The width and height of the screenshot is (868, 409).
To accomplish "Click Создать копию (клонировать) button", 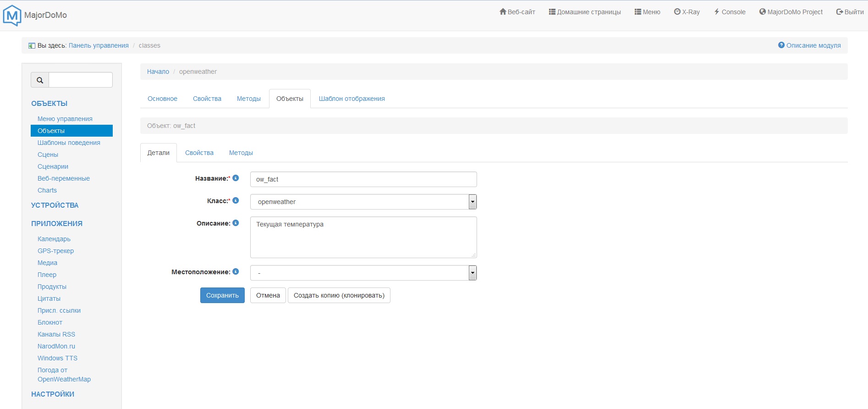I will click(x=339, y=295).
